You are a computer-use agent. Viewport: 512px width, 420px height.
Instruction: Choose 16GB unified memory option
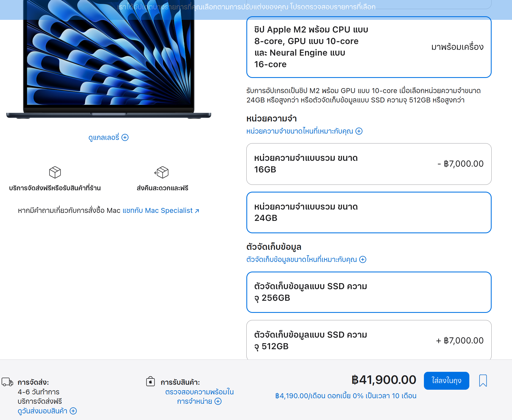point(369,164)
